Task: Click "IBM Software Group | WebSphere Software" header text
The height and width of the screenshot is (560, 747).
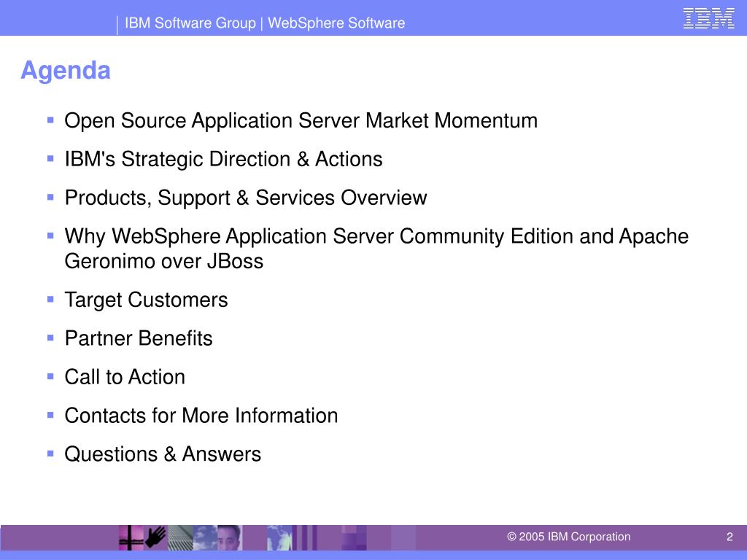Action: click(265, 23)
